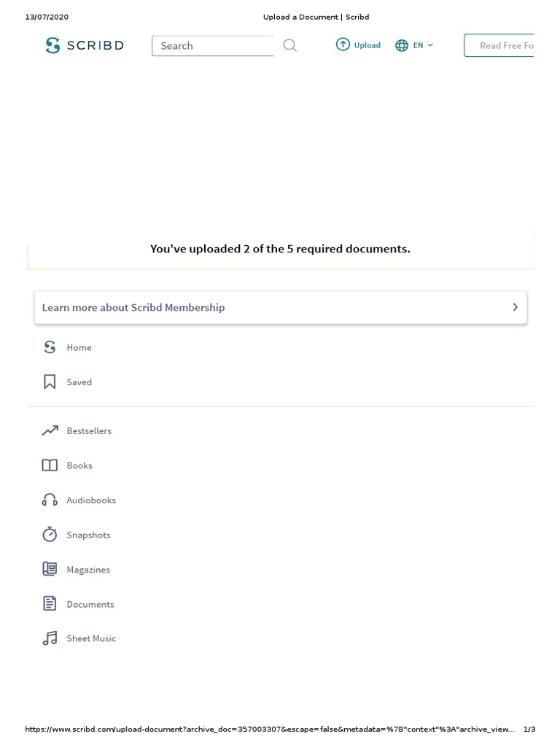The width and height of the screenshot is (560, 747).
Task: Click the Snapshots menu label
Action: (88, 535)
